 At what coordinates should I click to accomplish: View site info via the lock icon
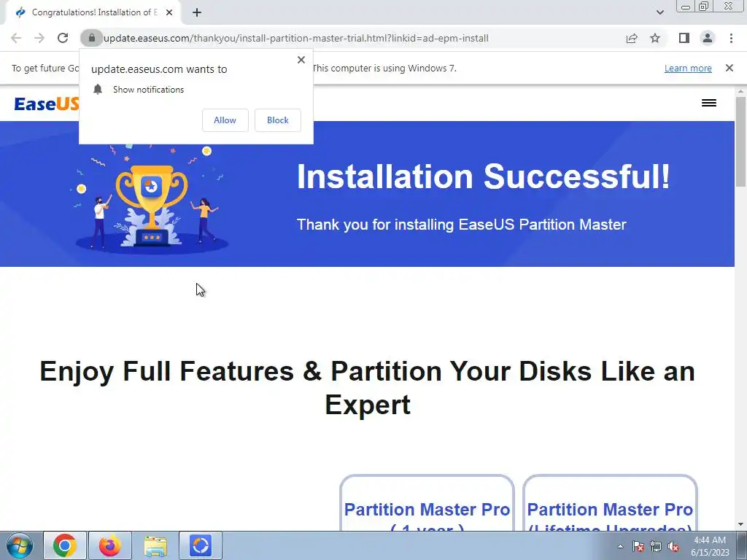[91, 38]
